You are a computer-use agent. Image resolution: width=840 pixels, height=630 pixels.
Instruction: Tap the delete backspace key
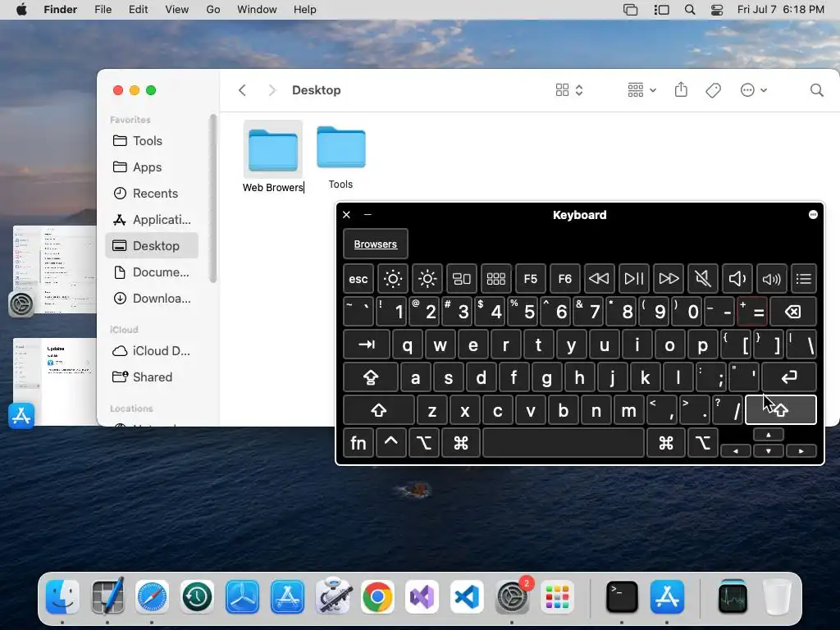click(x=793, y=312)
